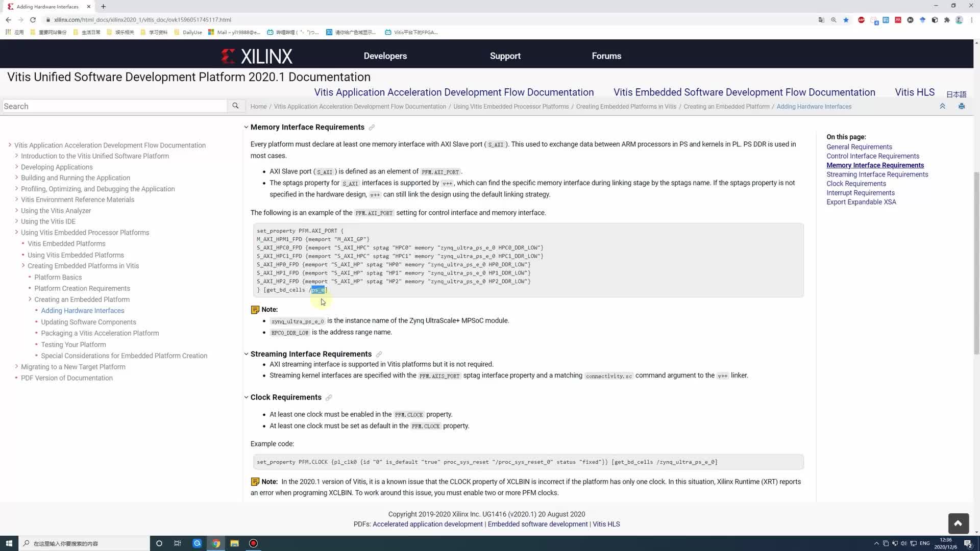Click the anchor link icon beside Clock Requirements
Image resolution: width=980 pixels, height=551 pixels.
[329, 398]
